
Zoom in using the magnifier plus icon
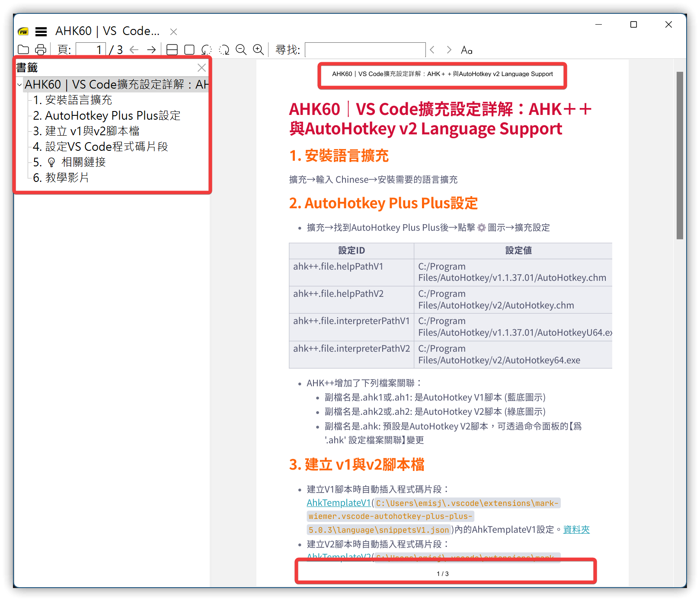[259, 50]
